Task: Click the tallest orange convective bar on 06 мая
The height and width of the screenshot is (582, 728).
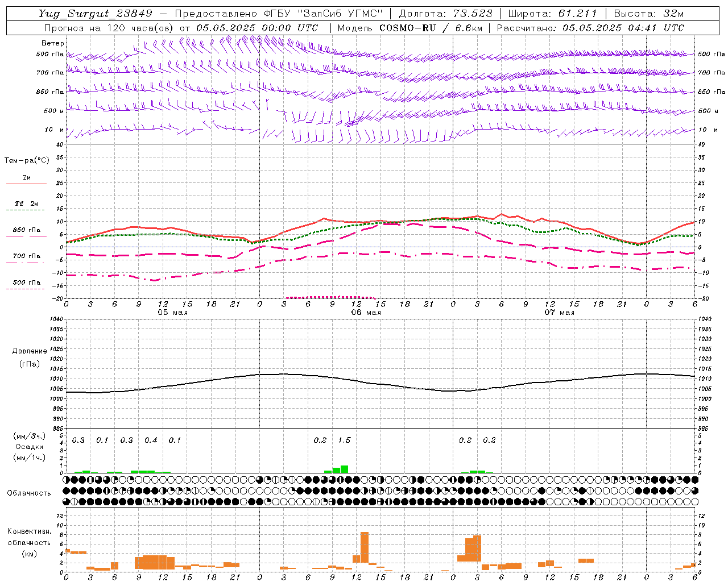Action: pyautogui.click(x=365, y=547)
